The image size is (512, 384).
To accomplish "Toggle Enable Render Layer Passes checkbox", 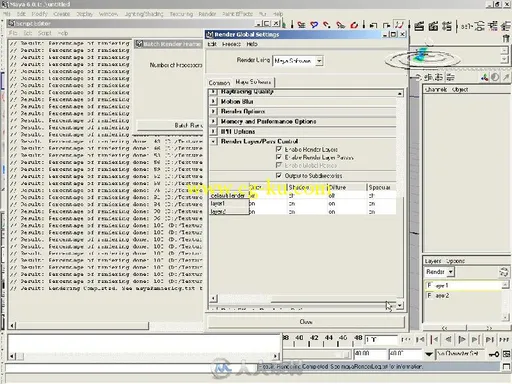I will click(279, 157).
